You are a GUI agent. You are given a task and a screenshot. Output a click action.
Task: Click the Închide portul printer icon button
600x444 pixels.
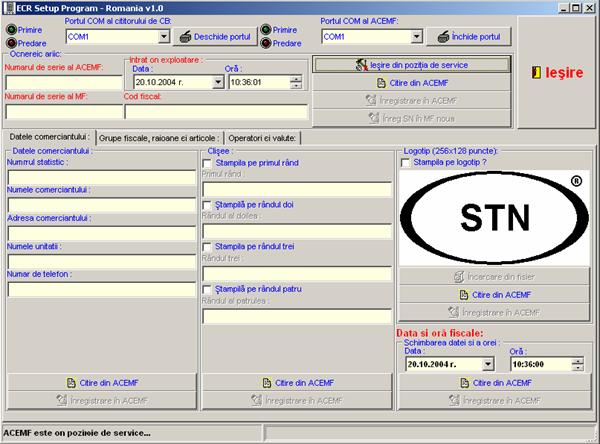[439, 37]
